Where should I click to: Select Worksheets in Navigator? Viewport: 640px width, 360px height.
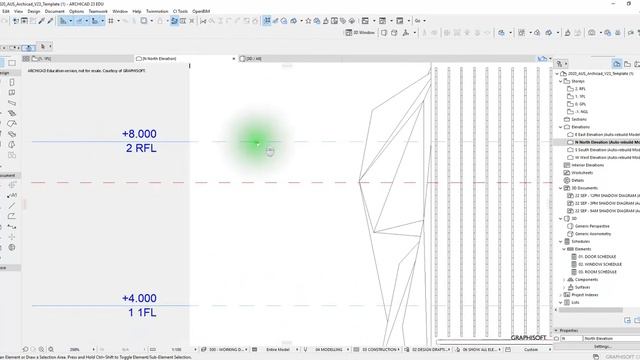[x=579, y=173]
